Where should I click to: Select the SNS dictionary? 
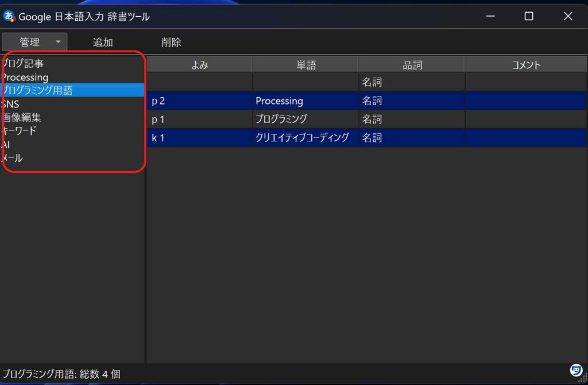[73, 104]
